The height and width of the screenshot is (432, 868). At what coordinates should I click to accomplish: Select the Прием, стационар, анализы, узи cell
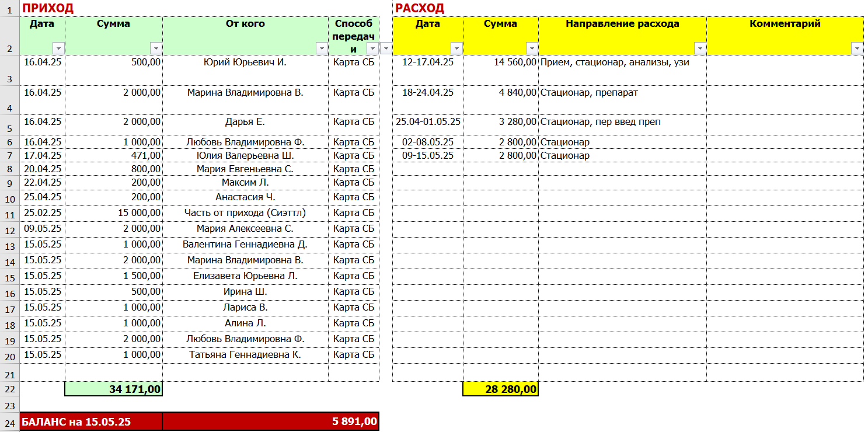coord(622,71)
